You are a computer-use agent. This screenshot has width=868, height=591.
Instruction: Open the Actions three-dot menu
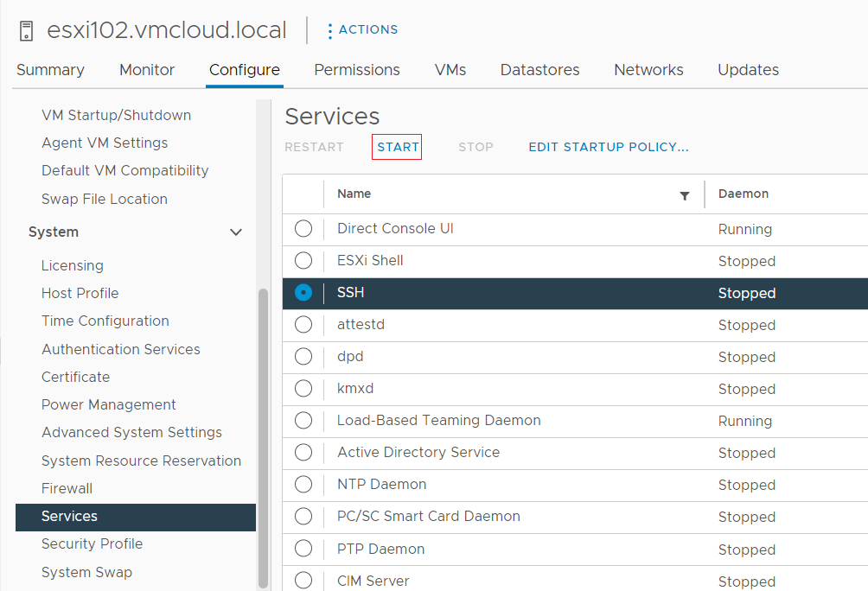pos(329,30)
